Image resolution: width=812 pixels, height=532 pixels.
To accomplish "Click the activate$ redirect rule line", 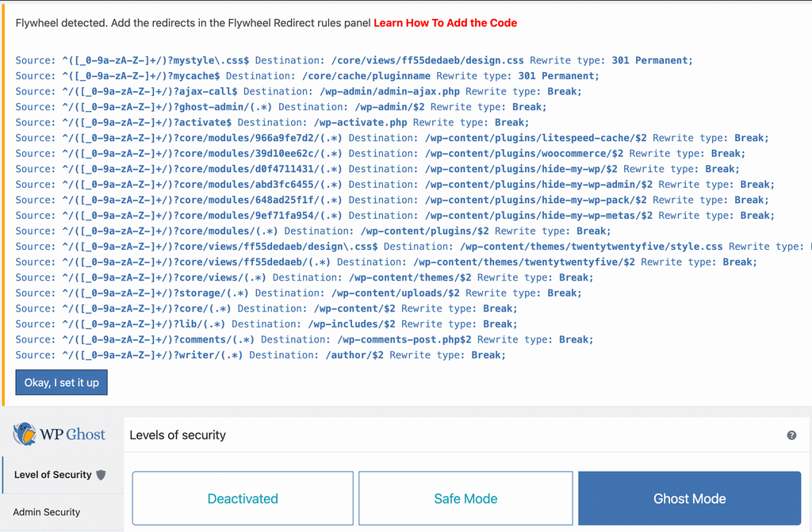I will (272, 122).
